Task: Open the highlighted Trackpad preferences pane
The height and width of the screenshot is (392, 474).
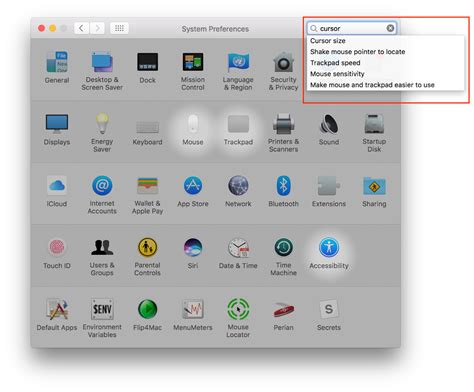Action: point(238,130)
